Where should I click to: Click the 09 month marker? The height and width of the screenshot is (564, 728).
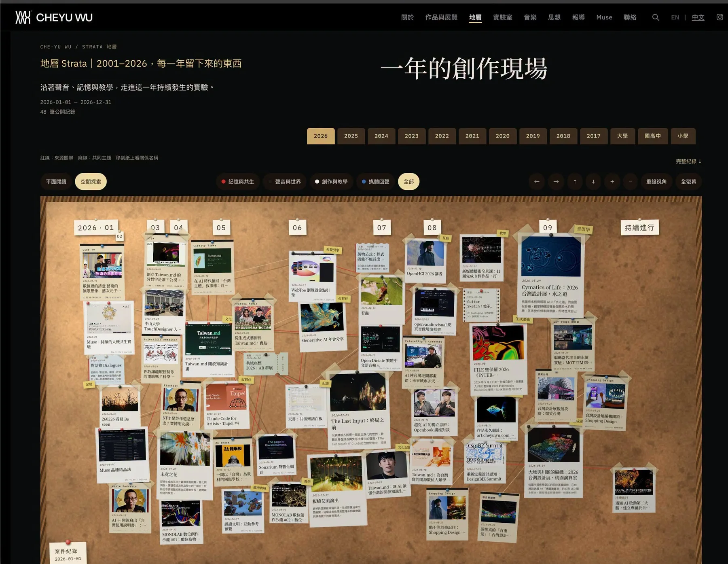pyautogui.click(x=548, y=227)
